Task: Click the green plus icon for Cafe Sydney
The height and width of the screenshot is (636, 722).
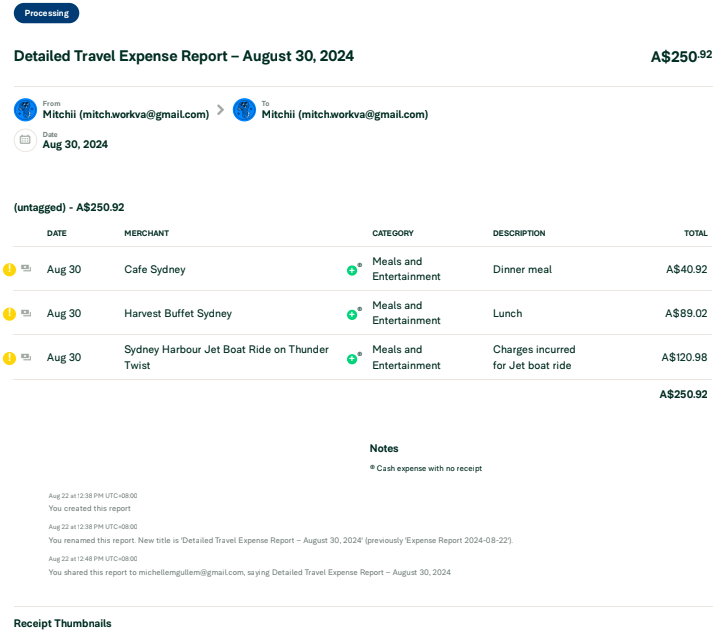Action: tap(352, 270)
